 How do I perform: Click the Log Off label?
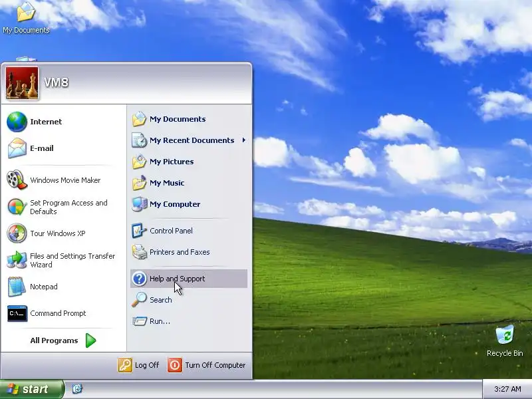[x=147, y=365]
